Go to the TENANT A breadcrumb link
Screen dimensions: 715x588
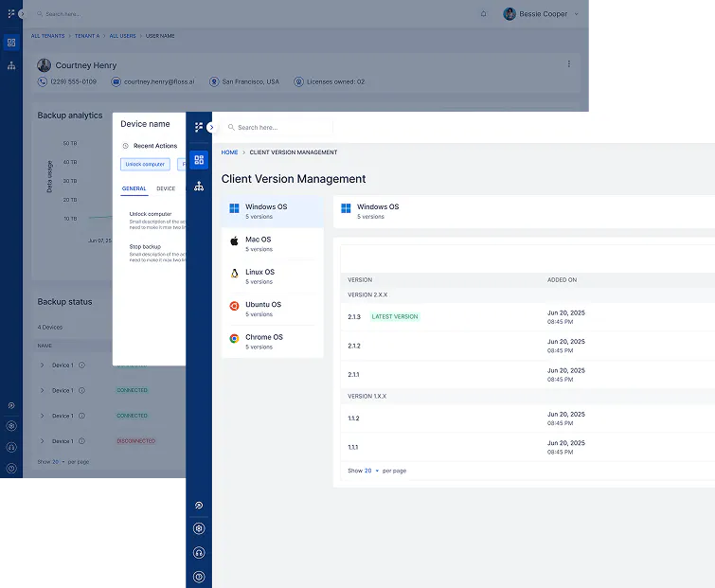pos(86,36)
